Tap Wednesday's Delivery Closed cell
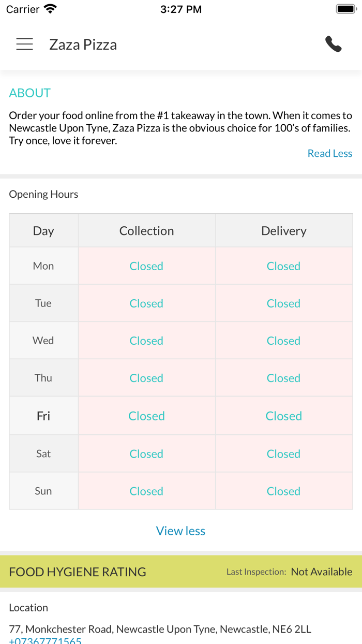Viewport: 362px width, 644px height. click(283, 341)
